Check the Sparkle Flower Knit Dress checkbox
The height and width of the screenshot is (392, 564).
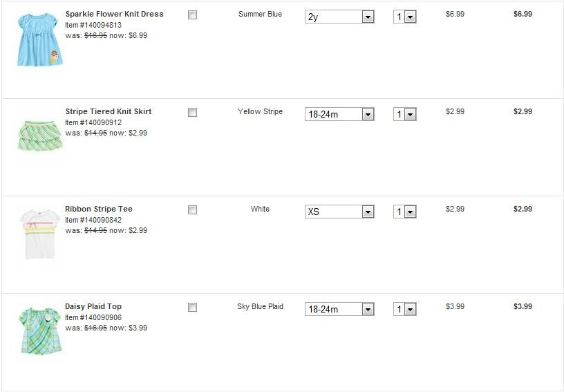(192, 15)
